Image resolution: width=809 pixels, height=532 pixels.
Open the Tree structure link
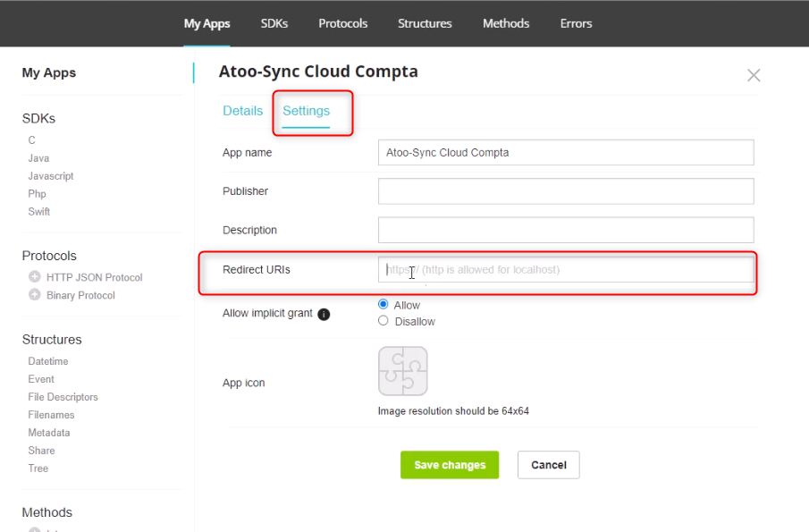coord(38,469)
